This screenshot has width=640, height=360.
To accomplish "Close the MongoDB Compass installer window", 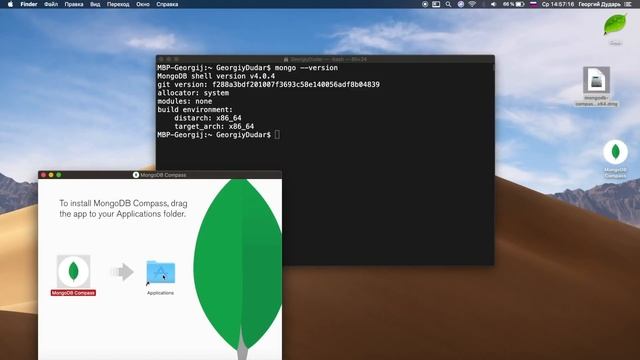I will point(43,175).
